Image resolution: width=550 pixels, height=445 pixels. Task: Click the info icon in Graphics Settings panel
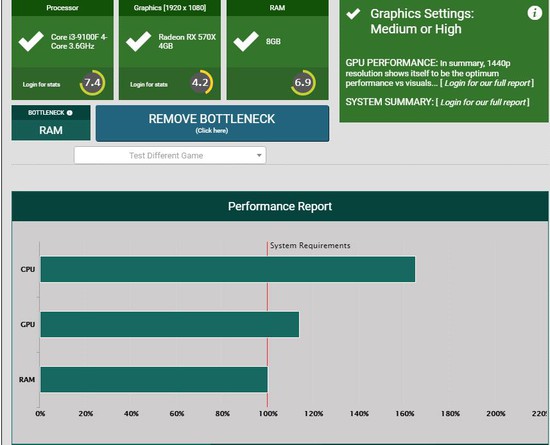pos(534,13)
